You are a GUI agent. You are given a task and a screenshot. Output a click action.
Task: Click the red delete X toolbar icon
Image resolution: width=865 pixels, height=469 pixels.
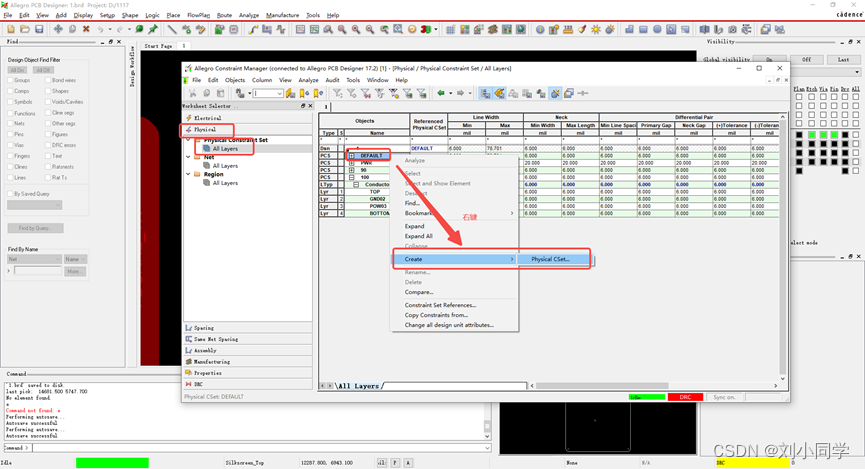[x=86, y=29]
